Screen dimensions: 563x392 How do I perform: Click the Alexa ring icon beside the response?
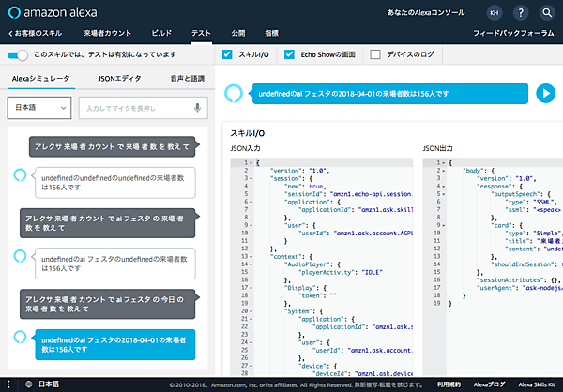tap(233, 93)
